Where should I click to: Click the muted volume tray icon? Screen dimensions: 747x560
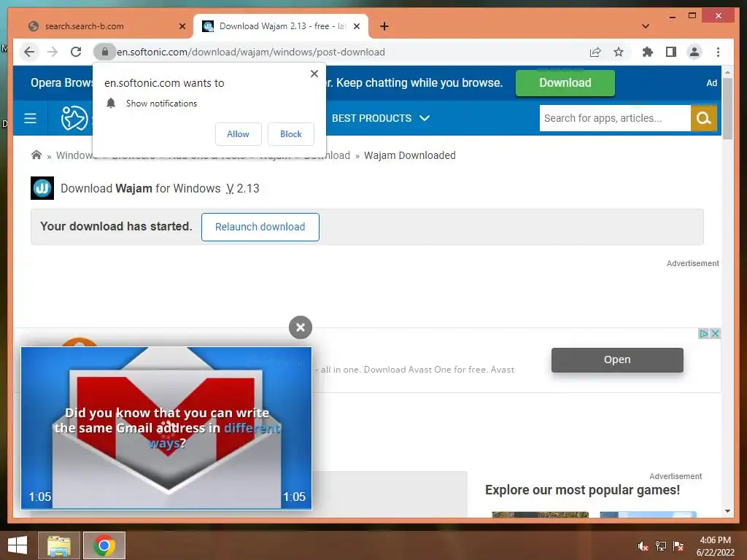point(643,546)
